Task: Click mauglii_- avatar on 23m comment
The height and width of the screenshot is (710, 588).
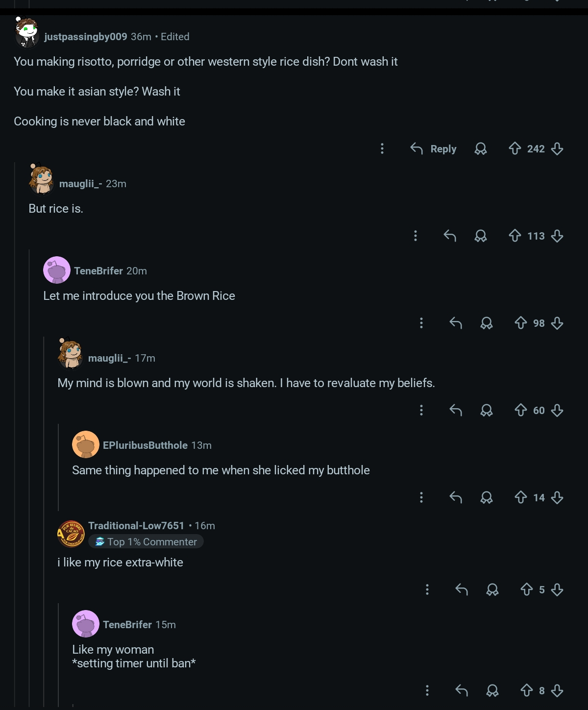Action: point(41,180)
